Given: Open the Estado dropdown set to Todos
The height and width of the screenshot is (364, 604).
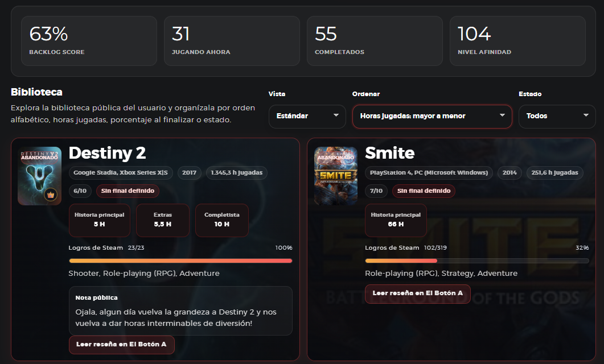Looking at the screenshot, I should pos(557,116).
